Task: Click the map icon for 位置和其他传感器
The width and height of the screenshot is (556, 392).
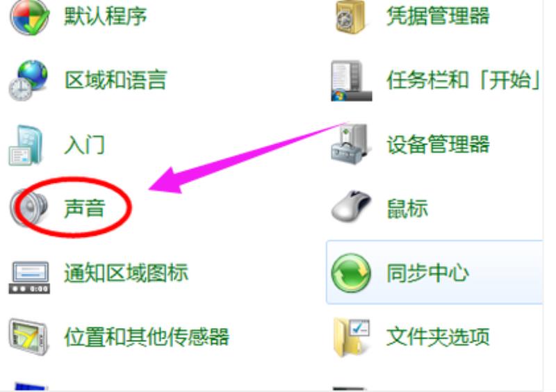Action: coord(28,336)
